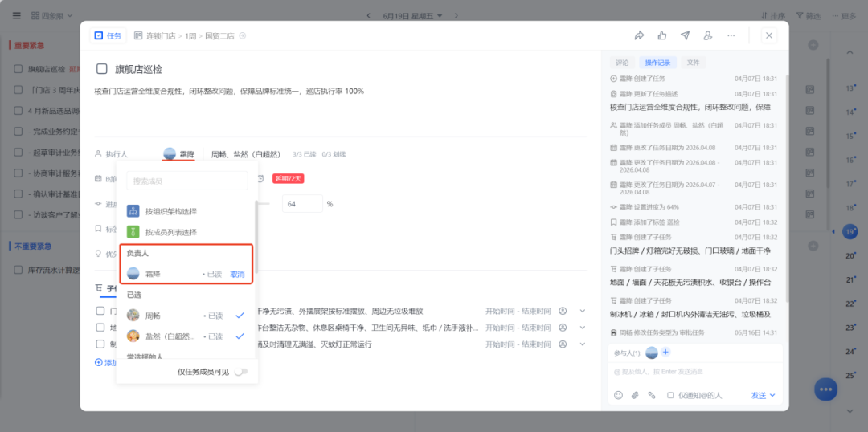The height and width of the screenshot is (432, 868).
Task: Expand the second subtask row chevron
Action: [x=583, y=328]
